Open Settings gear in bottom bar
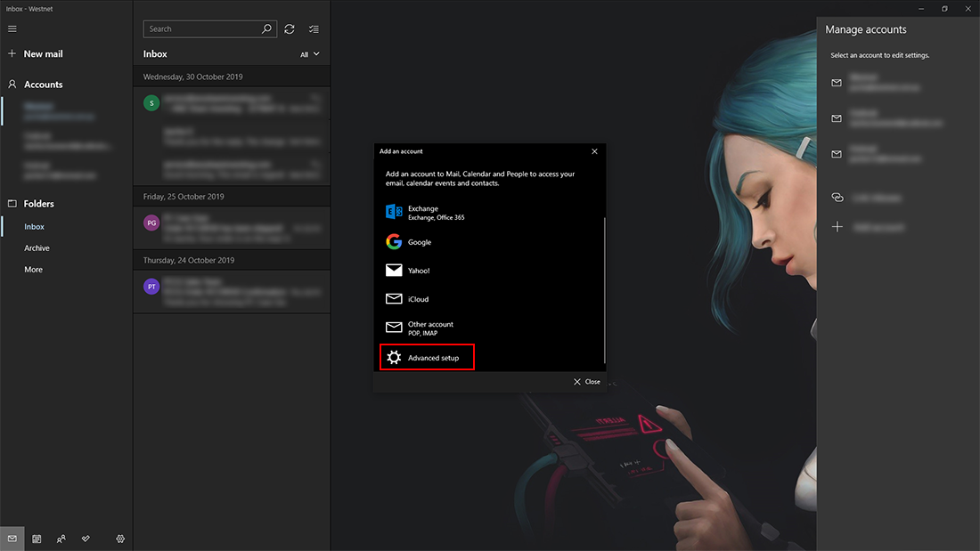This screenshot has height=551, width=980. tap(120, 539)
